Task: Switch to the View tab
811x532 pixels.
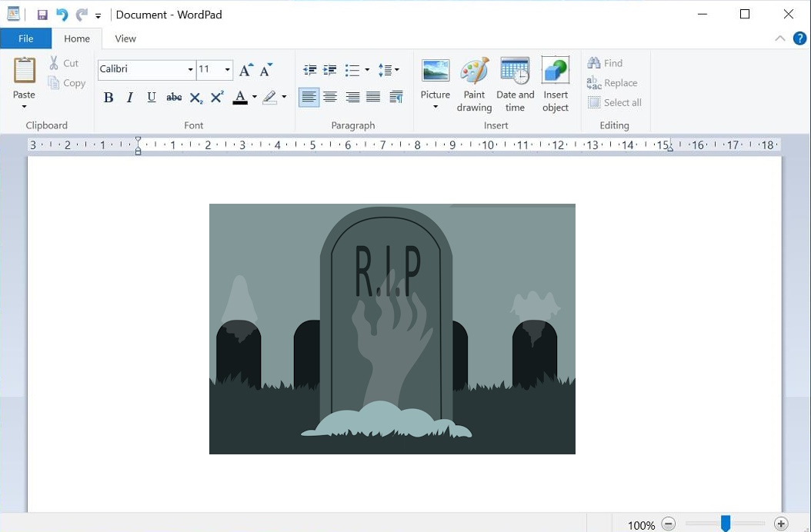Action: (125, 38)
